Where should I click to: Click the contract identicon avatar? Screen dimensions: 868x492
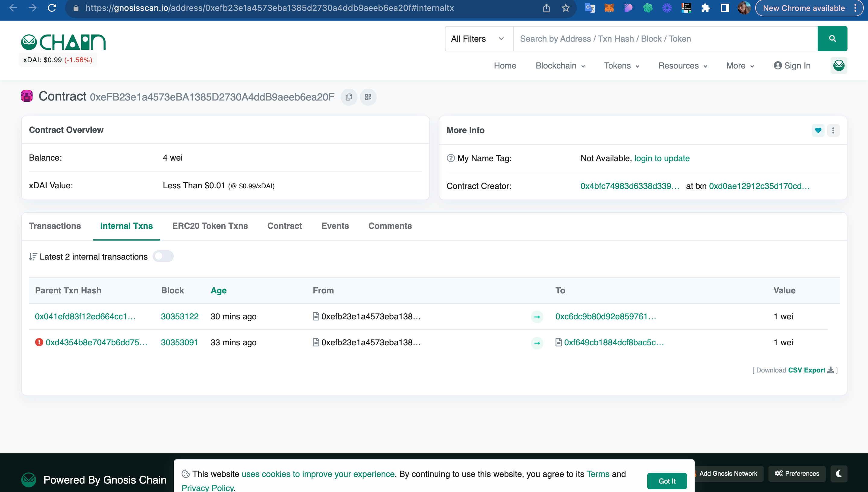click(x=27, y=96)
